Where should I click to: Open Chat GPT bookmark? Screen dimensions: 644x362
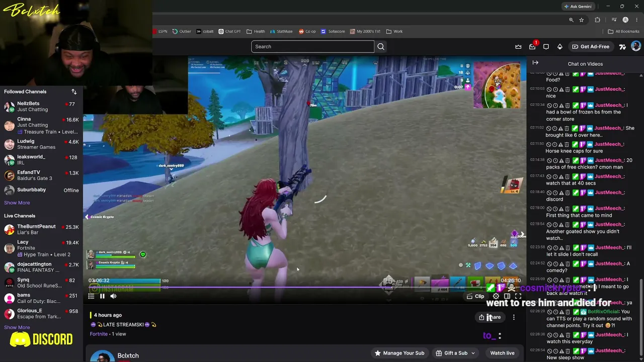229,31
